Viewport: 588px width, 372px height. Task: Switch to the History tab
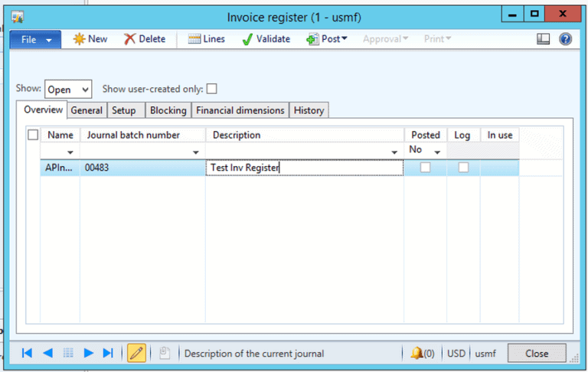(x=309, y=110)
